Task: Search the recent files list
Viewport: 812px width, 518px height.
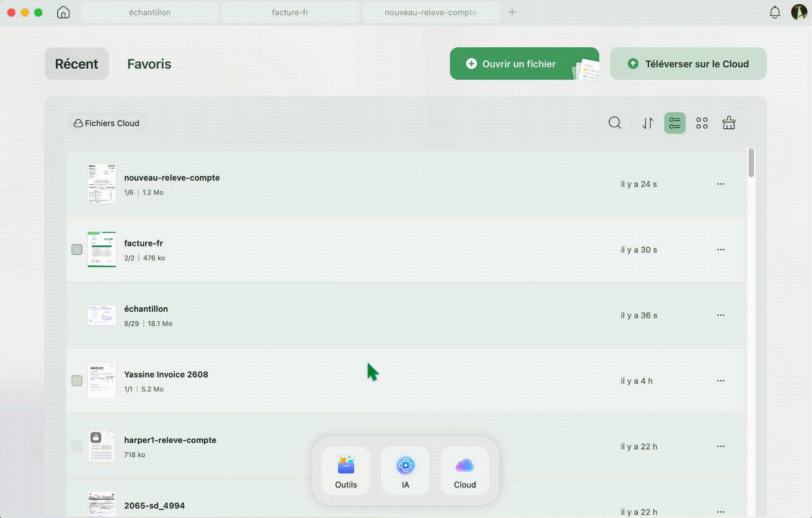Action: (615, 123)
